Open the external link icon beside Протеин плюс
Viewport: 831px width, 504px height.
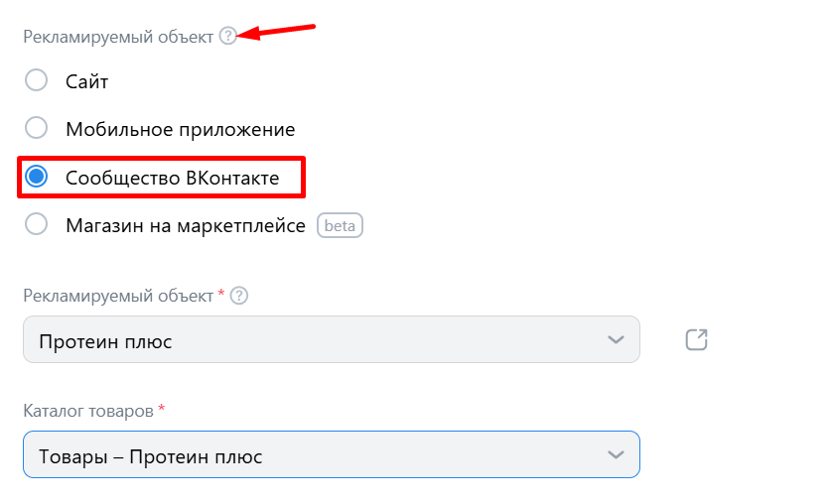(697, 340)
